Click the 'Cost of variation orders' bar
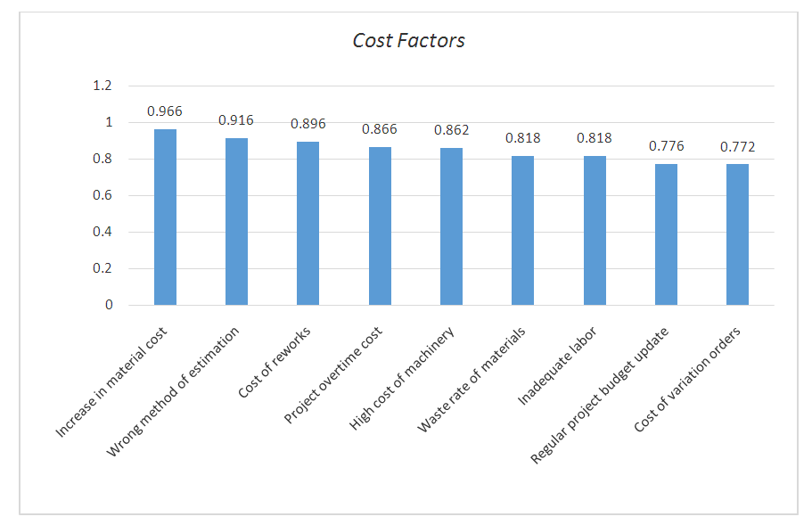Screen dimensions: 812x525 point(737,234)
